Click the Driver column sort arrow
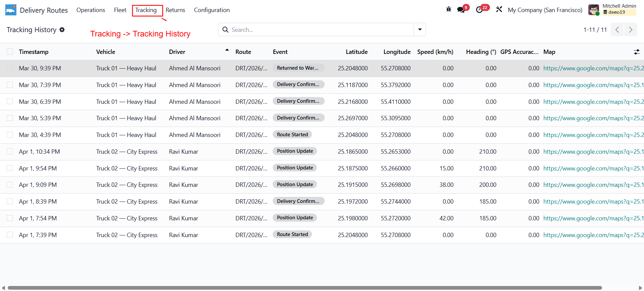This screenshot has width=644, height=291. [x=227, y=50]
